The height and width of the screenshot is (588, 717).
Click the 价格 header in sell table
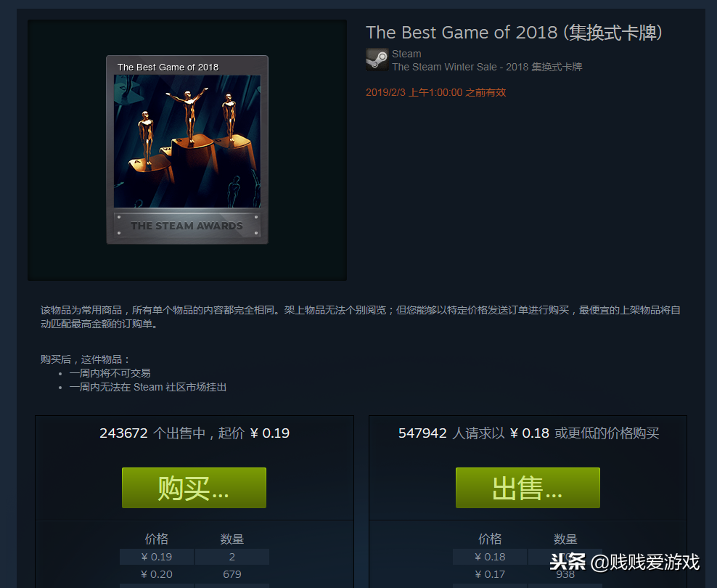tap(157, 539)
